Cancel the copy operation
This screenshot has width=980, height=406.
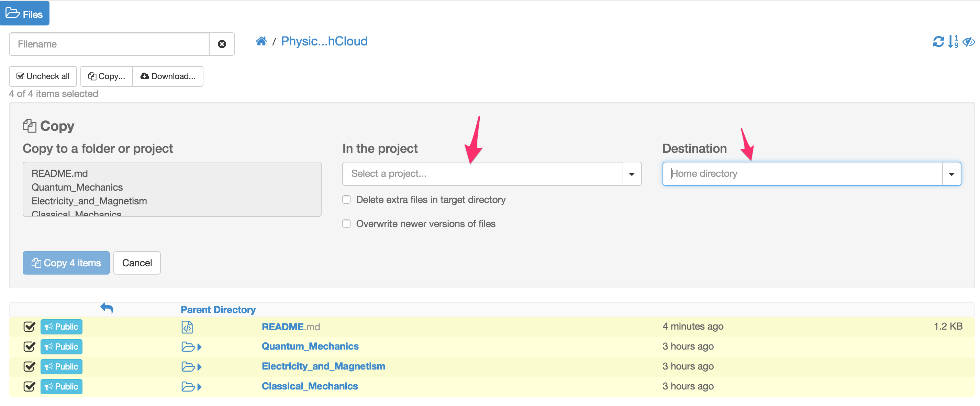136,263
